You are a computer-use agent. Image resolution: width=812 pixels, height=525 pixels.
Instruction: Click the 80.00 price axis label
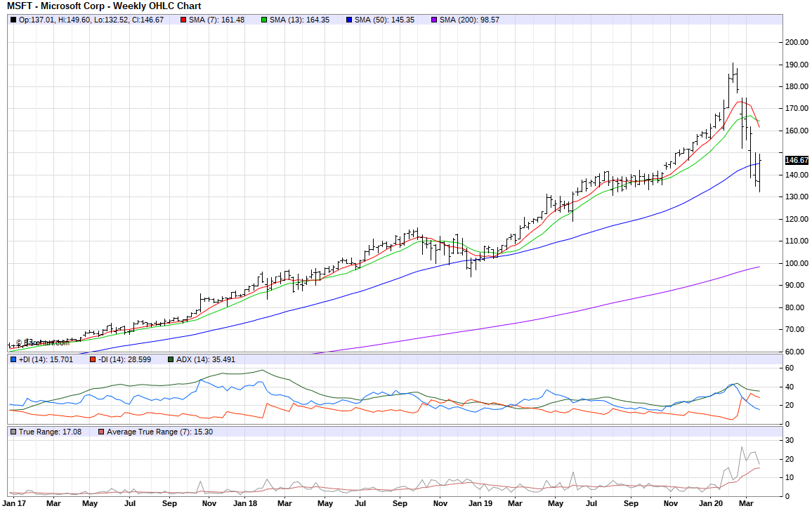[x=795, y=307]
